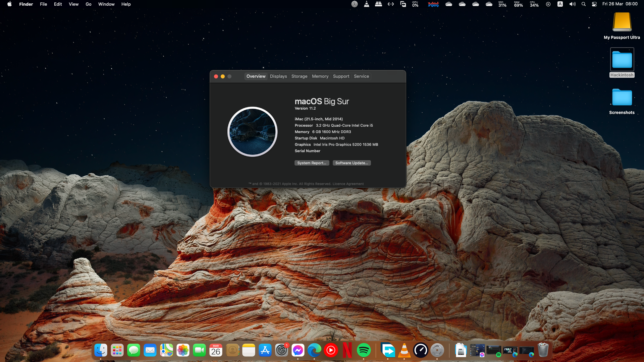644x362 pixels.
Task: Launch Messages from the Dock
Action: coord(133,351)
